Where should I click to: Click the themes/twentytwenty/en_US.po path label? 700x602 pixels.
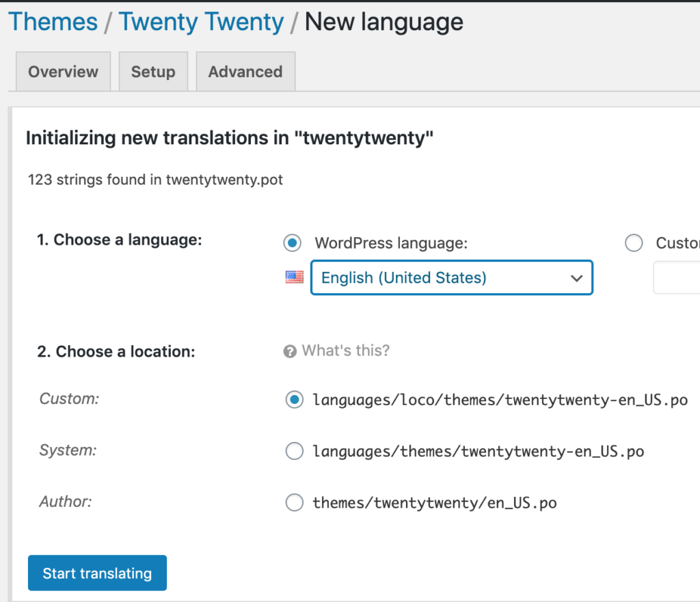tap(434, 503)
